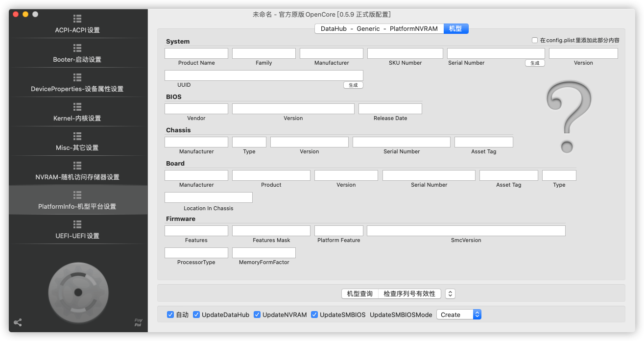Click 机型查询 button

pos(360,293)
